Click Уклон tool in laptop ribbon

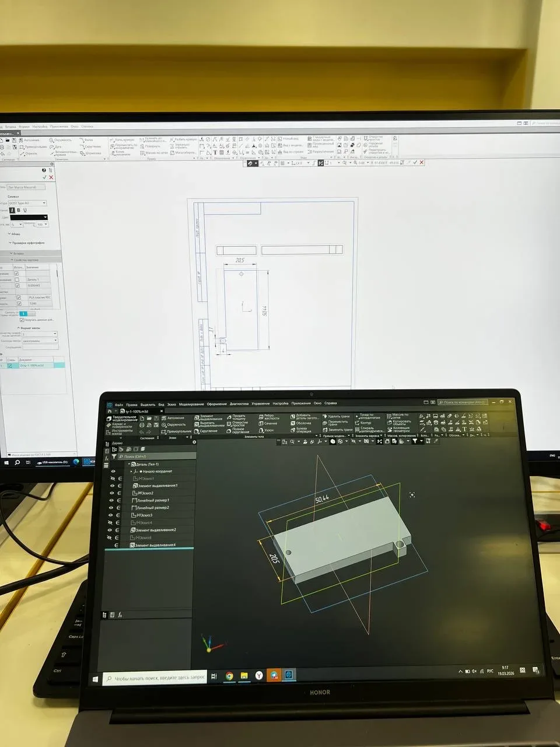[265, 431]
